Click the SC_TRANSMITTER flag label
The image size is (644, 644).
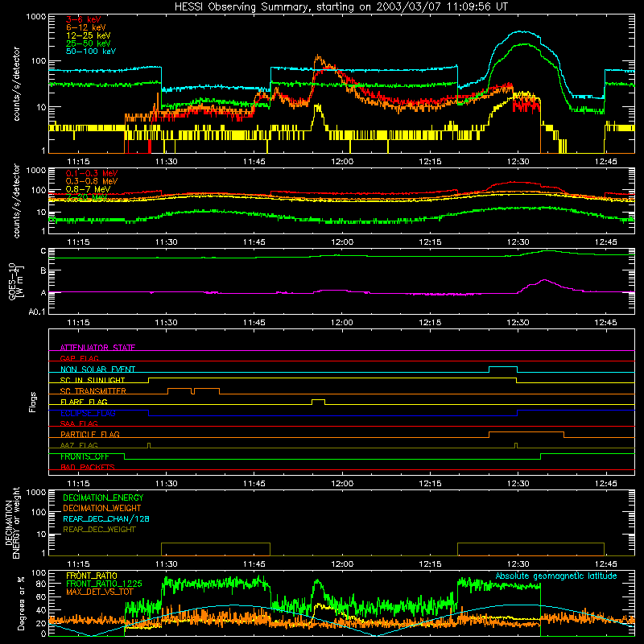pos(93,391)
